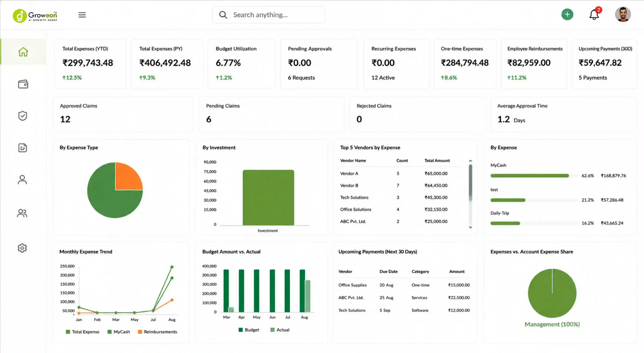This screenshot has width=644, height=353.
Task: Click the search magnifier icon
Action: [223, 15]
